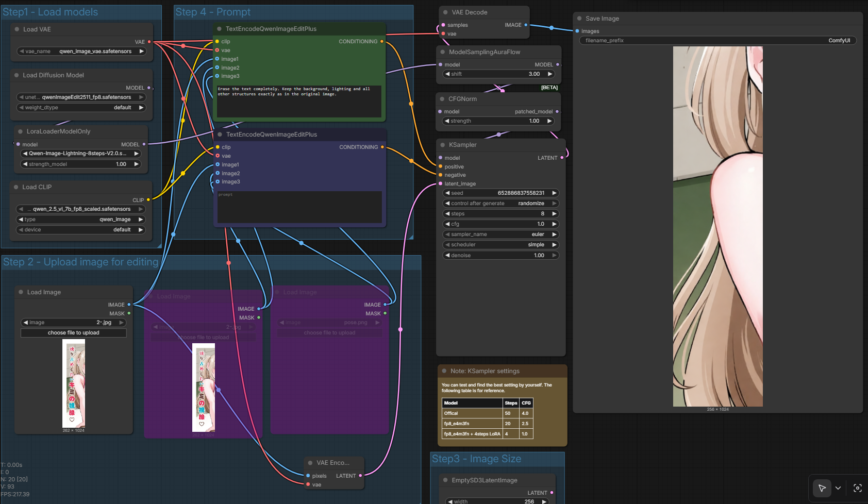The width and height of the screenshot is (868, 504).
Task: Open the Qwen-Image-Lightning LoRA selector
Action: point(81,154)
